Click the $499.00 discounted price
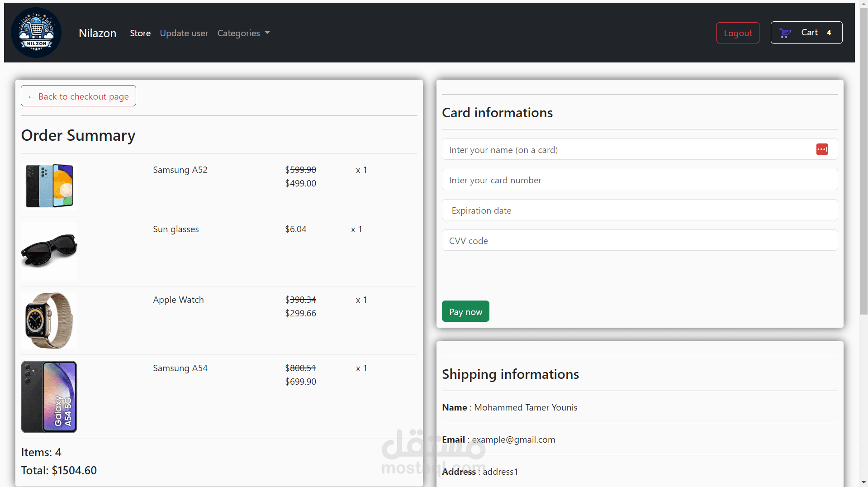Image resolution: width=868 pixels, height=487 pixels. 300,183
